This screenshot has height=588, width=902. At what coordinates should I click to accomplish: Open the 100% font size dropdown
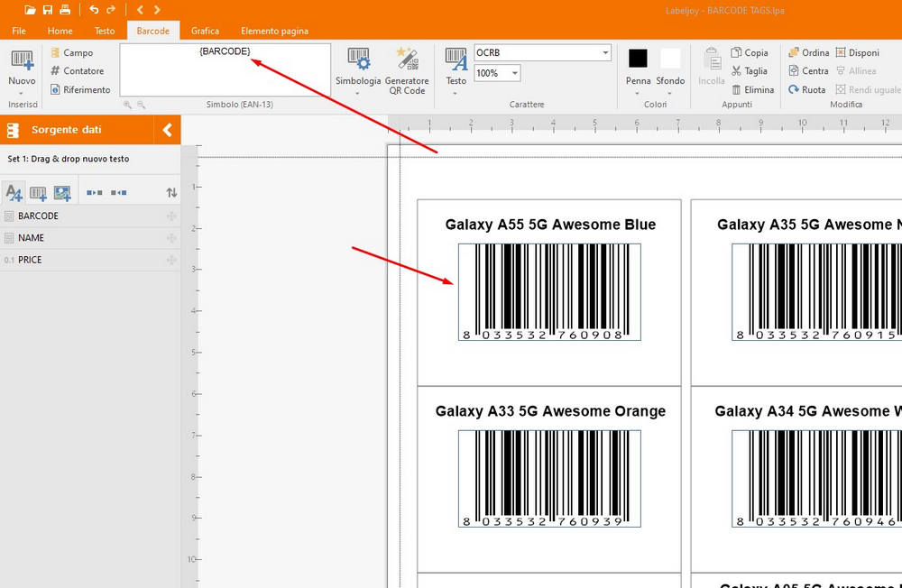(514, 73)
